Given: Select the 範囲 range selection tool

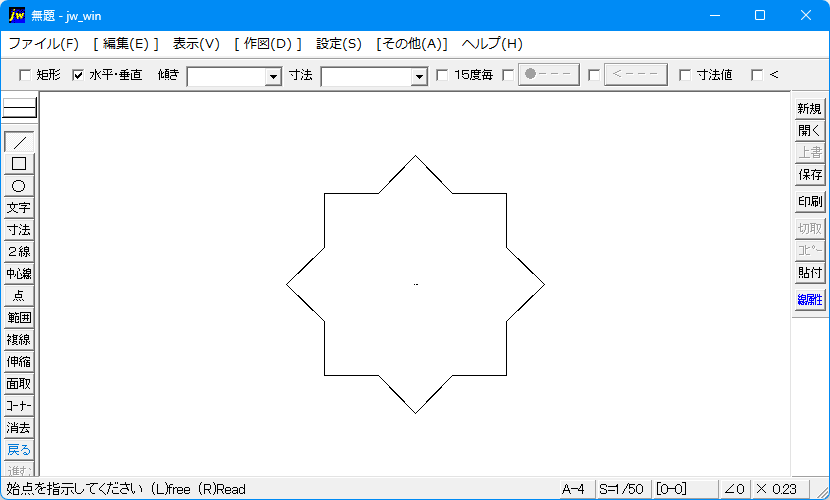Looking at the screenshot, I should [x=19, y=318].
